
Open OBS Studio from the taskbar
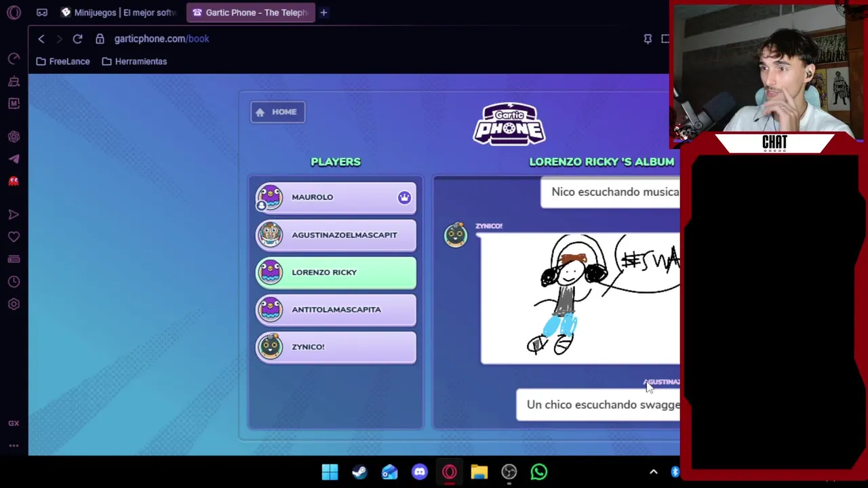tap(509, 472)
